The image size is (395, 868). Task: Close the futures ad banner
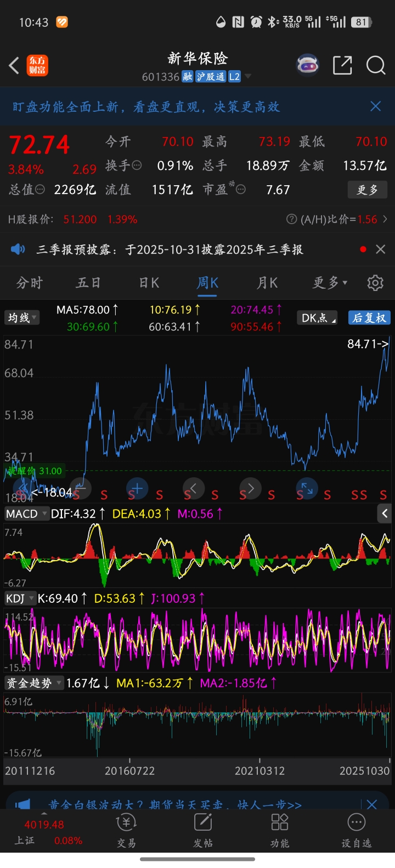[x=372, y=804]
